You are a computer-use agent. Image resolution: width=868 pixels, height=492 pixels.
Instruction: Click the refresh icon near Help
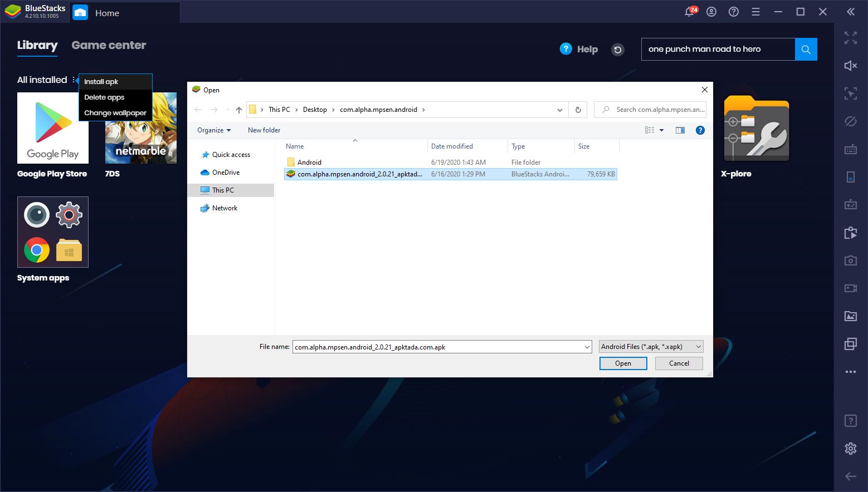617,50
